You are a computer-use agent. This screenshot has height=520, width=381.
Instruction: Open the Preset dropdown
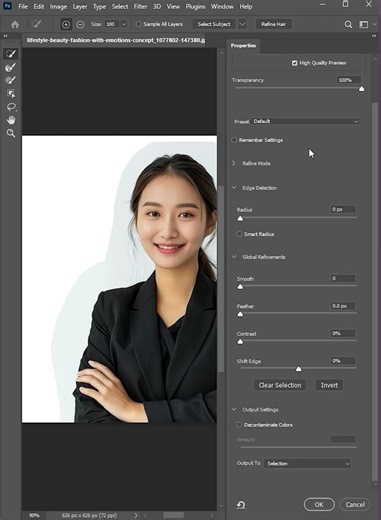pos(306,121)
